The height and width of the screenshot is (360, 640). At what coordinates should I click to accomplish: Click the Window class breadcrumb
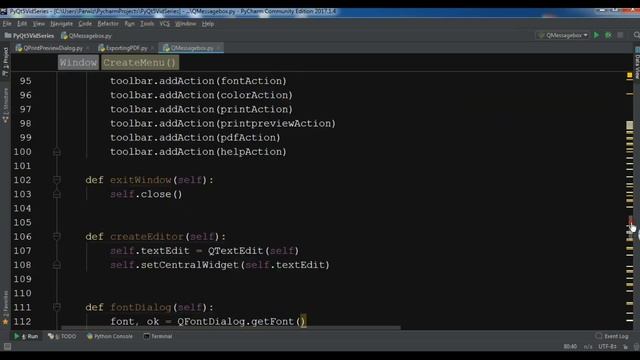tap(78, 62)
